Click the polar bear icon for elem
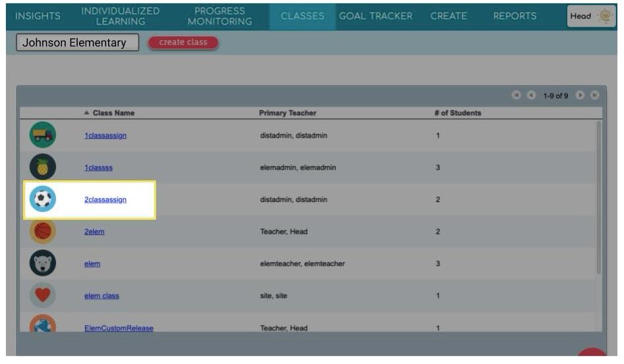The height and width of the screenshot is (364, 624). click(x=43, y=263)
